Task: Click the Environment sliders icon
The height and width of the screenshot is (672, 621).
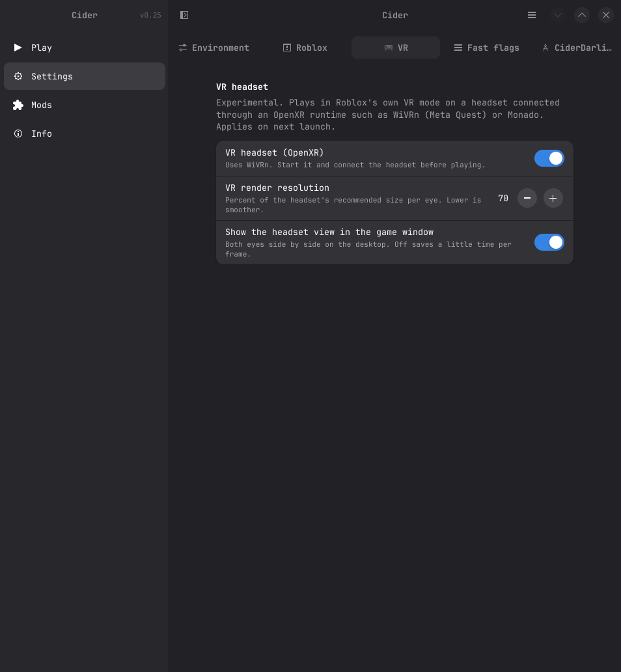Action: (x=183, y=48)
